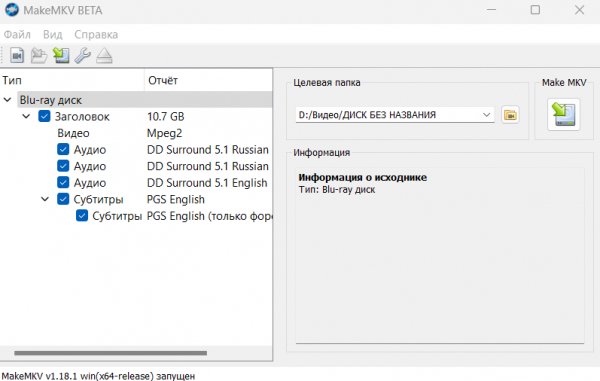Viewport: 600px width, 381px height.
Task: Toggle forced-only Субтитры PGS English checkbox
Action: (x=82, y=216)
